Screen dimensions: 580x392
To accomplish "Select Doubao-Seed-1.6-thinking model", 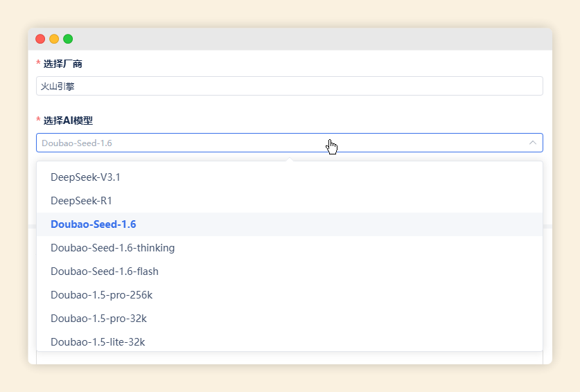I will [x=289, y=248].
